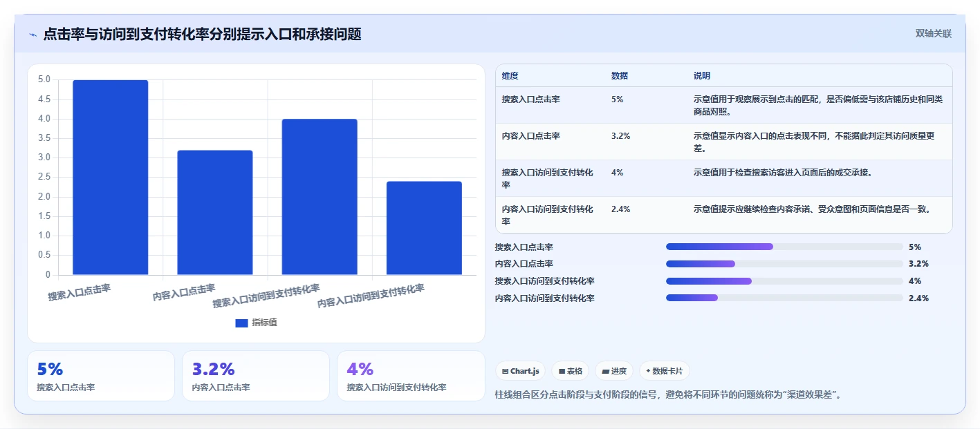Click the table value 4%
Image resolution: width=980 pixels, height=429 pixels.
618,173
